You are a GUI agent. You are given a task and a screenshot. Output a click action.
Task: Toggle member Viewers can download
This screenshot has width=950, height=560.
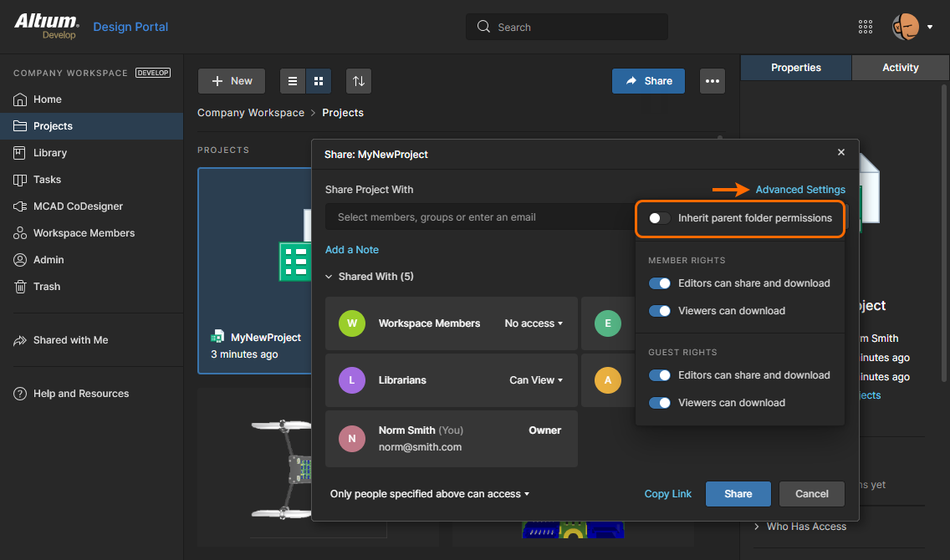659,311
